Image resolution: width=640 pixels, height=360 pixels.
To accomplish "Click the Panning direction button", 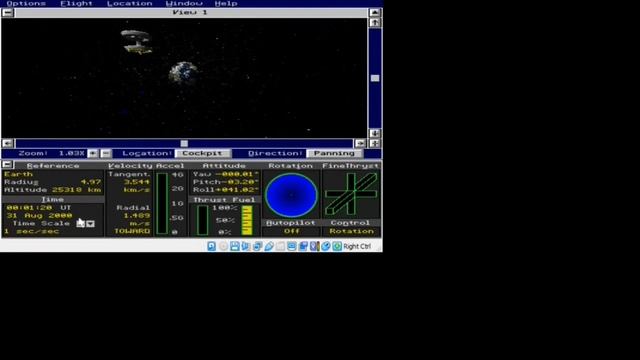I will [x=334, y=153].
